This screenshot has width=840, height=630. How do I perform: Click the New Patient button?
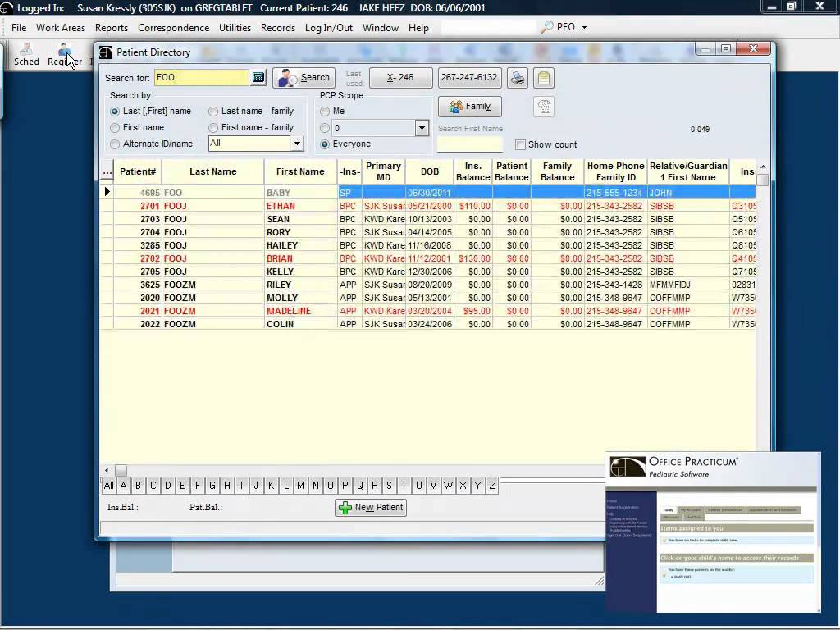tap(370, 507)
